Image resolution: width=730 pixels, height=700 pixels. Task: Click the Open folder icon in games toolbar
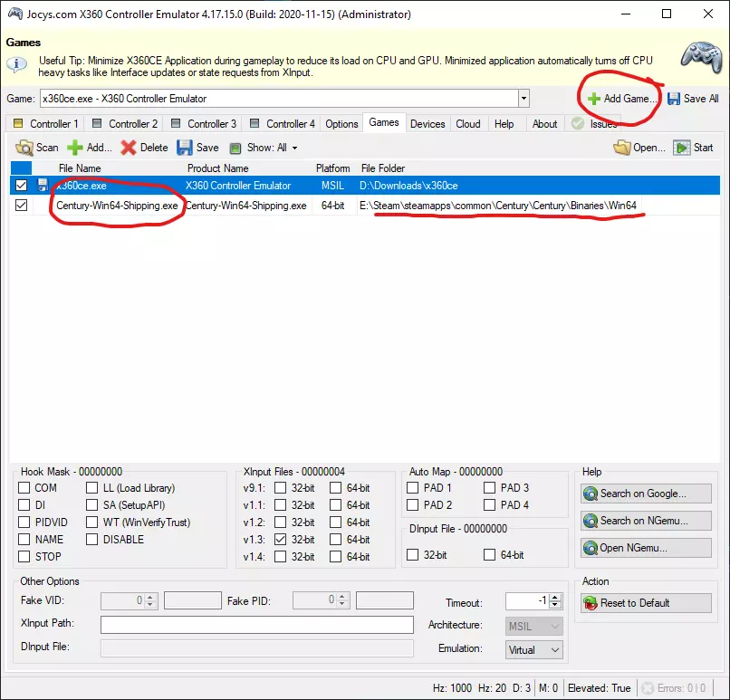(622, 148)
